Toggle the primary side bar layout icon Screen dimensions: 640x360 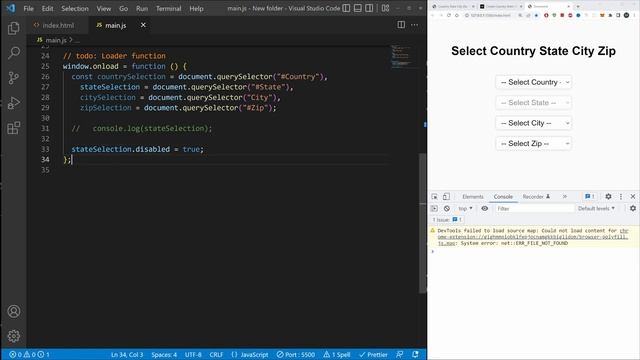(x=346, y=8)
